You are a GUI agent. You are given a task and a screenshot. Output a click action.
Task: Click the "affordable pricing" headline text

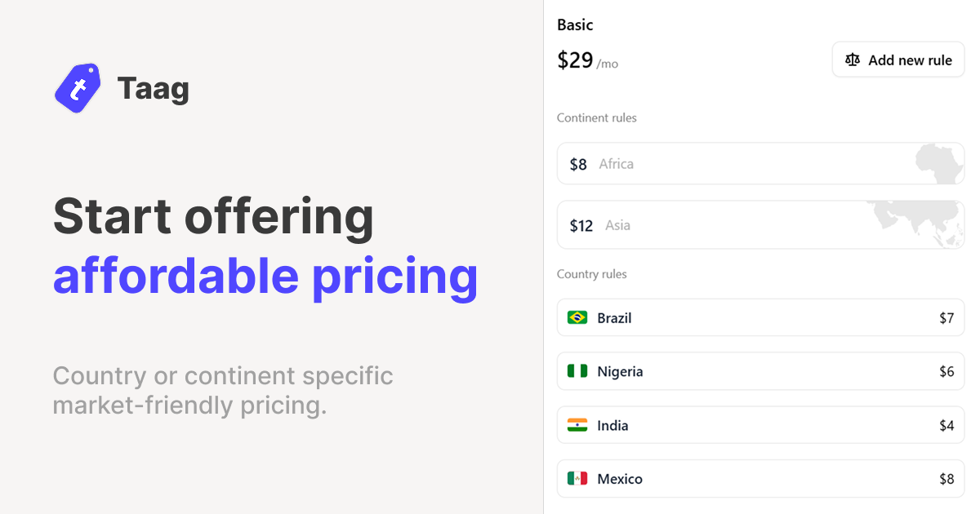[x=265, y=276]
